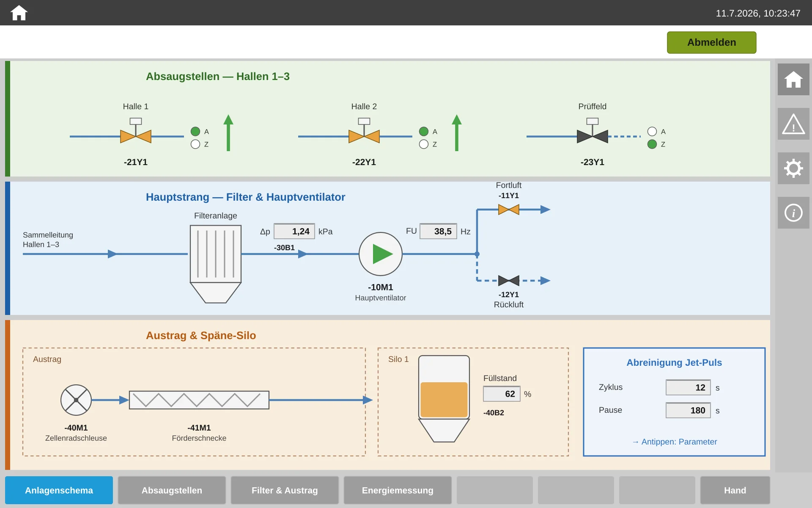This screenshot has width=812, height=508.
Task: Open the info icon in sidebar
Action: 793,213
